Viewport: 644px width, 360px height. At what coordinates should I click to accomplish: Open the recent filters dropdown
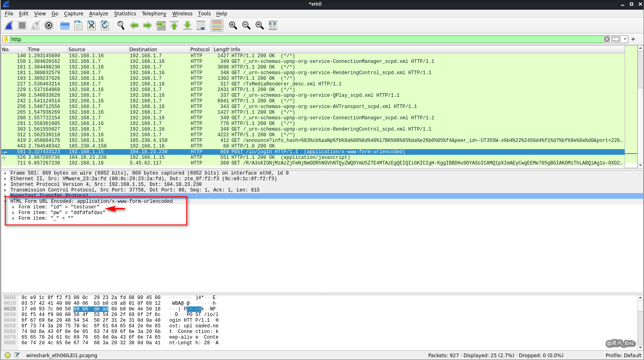click(625, 39)
